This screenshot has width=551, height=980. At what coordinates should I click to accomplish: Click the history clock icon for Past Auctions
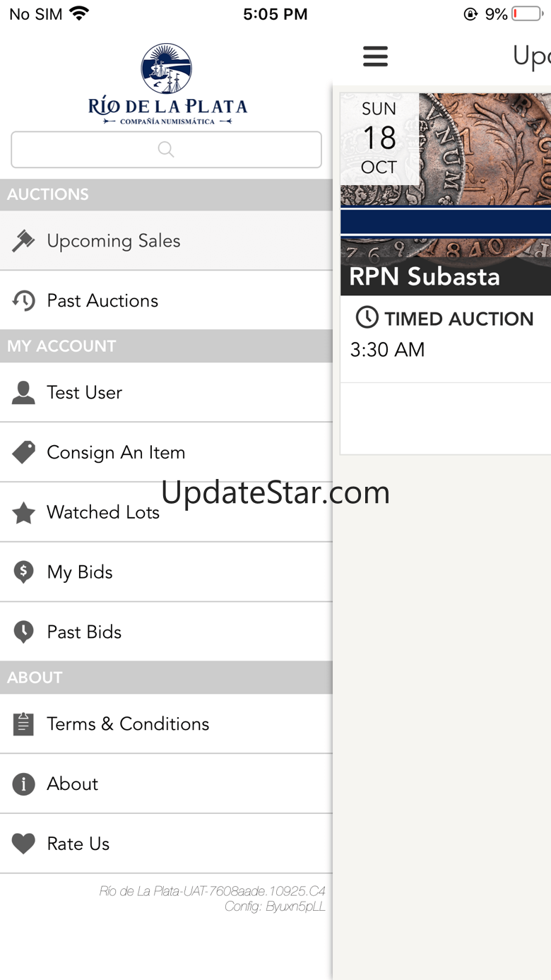[x=23, y=300]
